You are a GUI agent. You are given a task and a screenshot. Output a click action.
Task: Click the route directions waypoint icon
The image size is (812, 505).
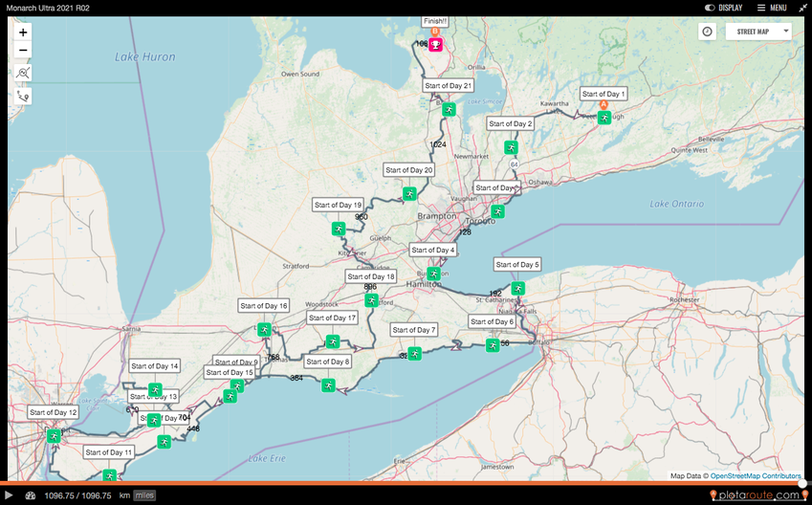click(x=23, y=96)
